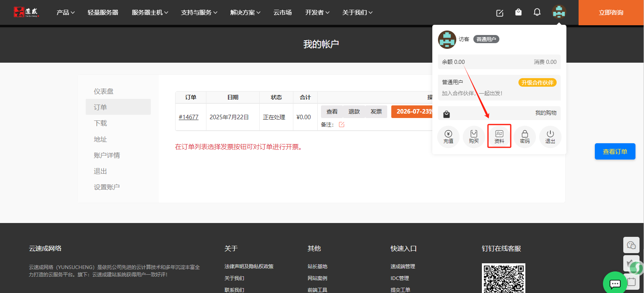
Task: Click the 退出 power icon in popup
Action: 550,136
